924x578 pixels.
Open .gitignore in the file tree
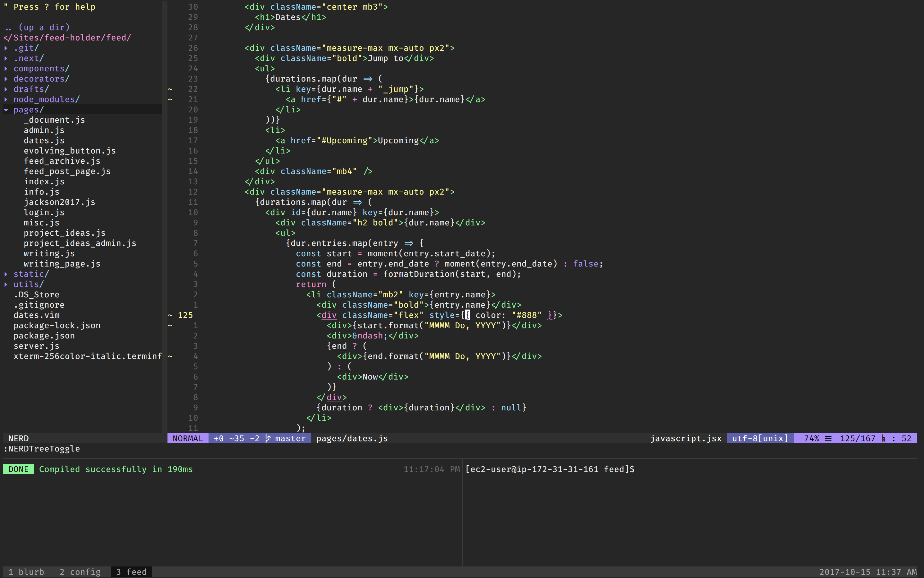point(39,305)
